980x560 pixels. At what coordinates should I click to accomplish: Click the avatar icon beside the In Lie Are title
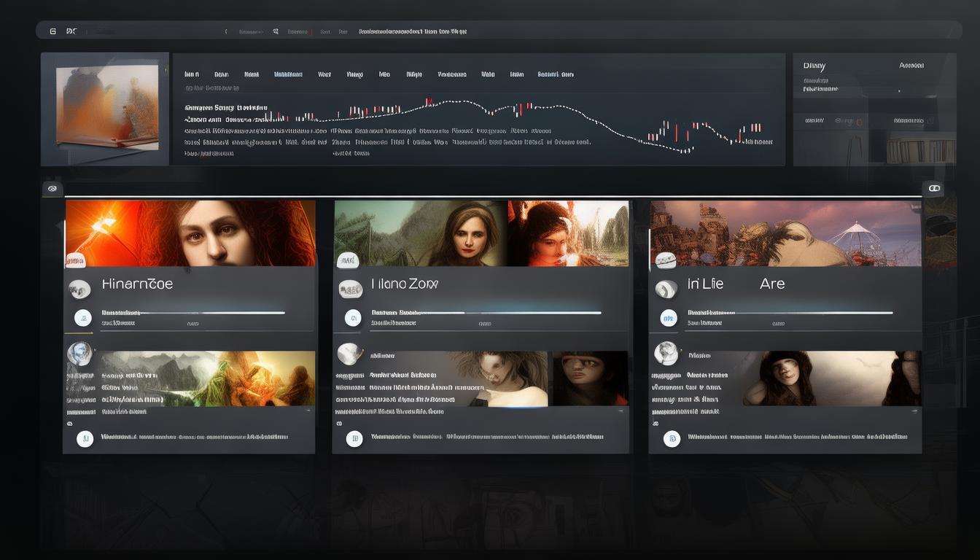(x=666, y=289)
